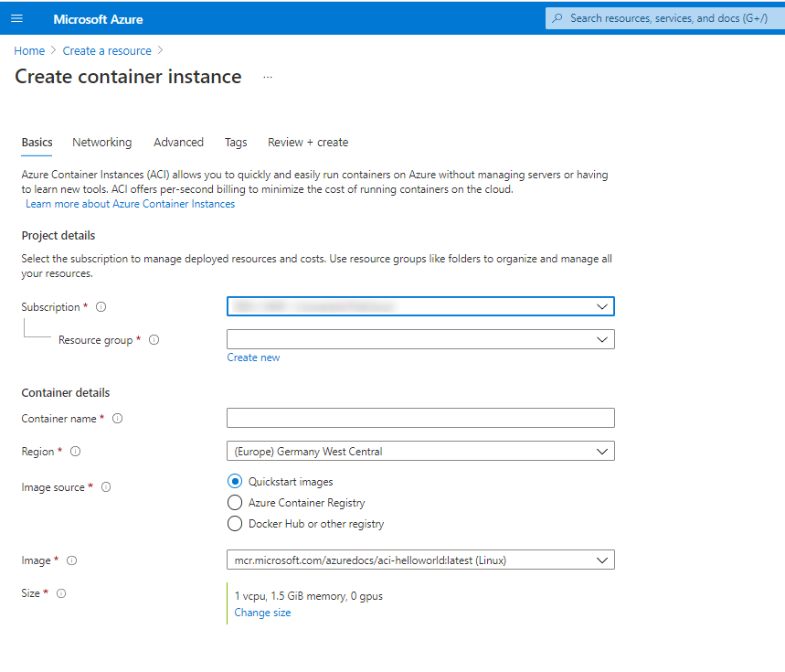This screenshot has width=785, height=672.
Task: Click the Size info icon
Action: point(61,593)
